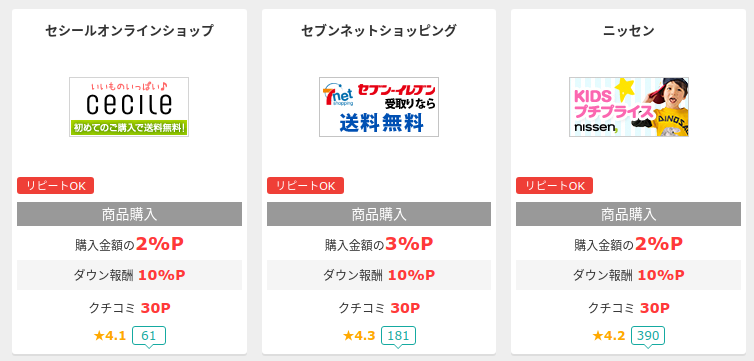This screenshot has width=754, height=361.
Task: Open the nissen KIDS banner image
Action: click(628, 107)
